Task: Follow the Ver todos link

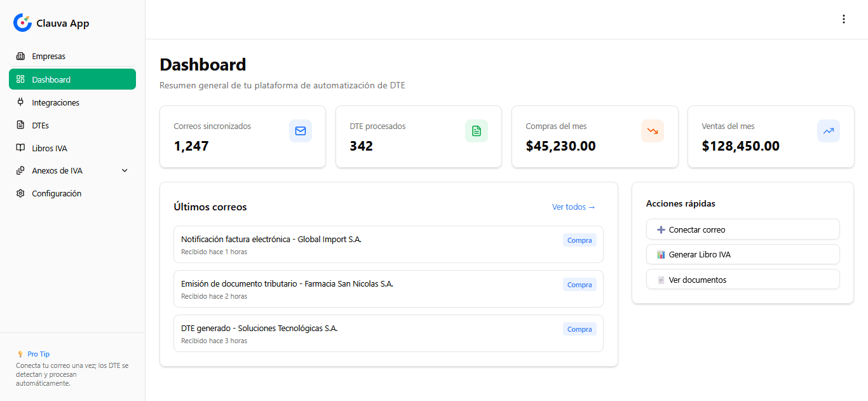Action: coord(573,207)
